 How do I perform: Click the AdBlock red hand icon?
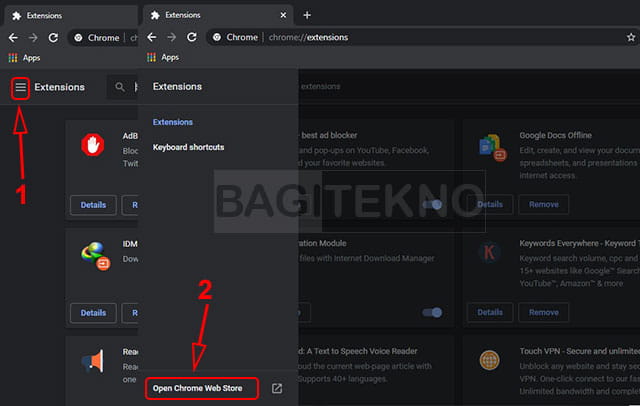93,144
